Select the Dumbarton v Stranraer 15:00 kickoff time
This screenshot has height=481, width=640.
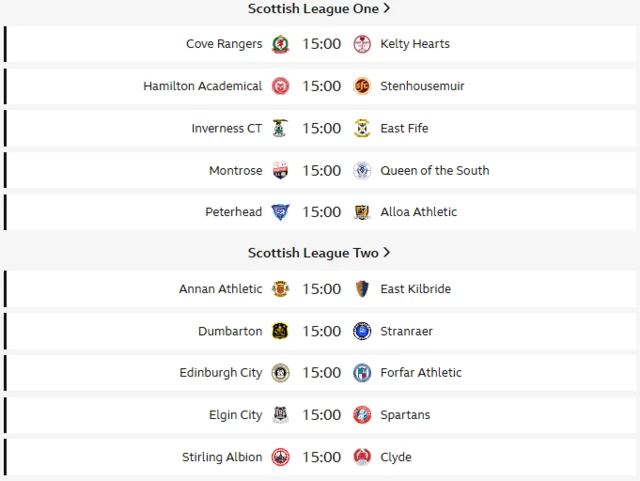pos(322,331)
